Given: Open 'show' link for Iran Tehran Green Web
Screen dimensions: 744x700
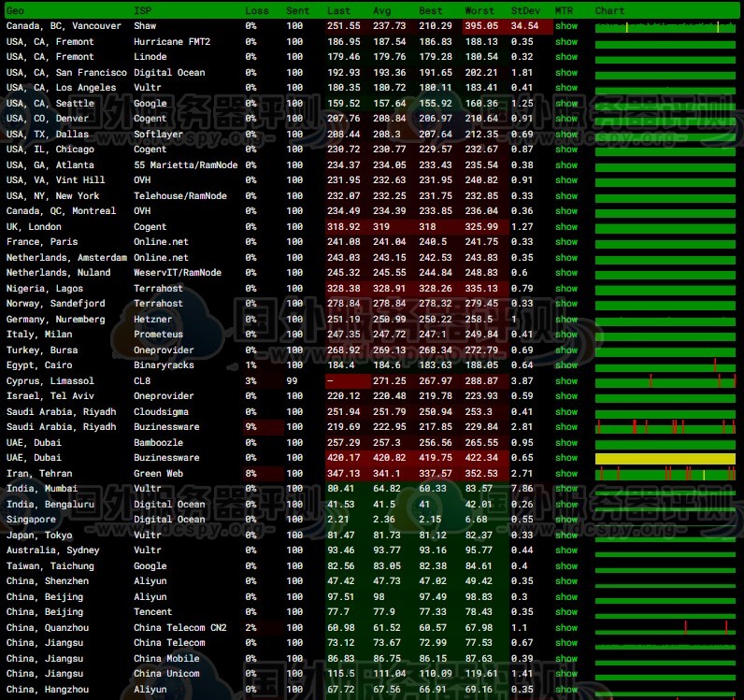Looking at the screenshot, I should click(566, 474).
